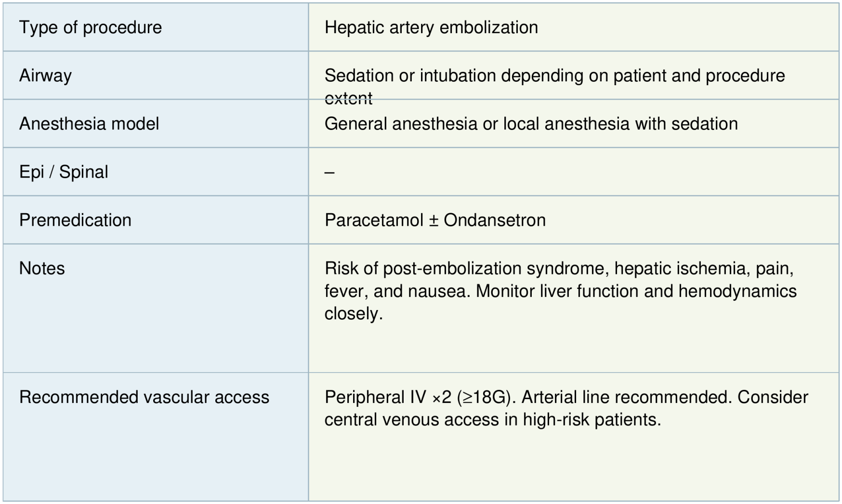Click the 'Notes' row label
This screenshot has height=504, width=842.
point(42,268)
